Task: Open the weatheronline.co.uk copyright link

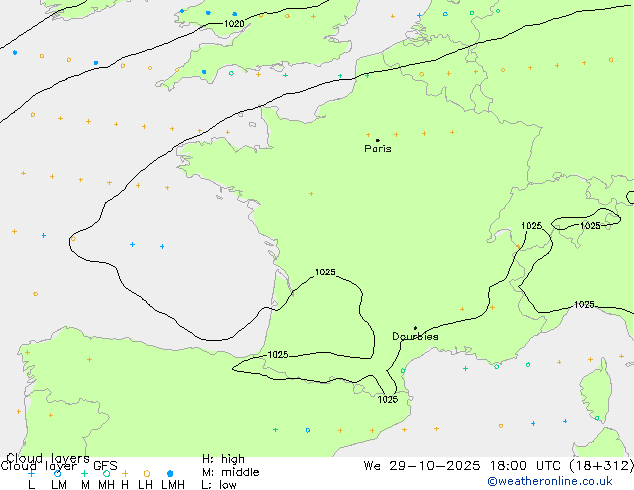Action: 550,481
